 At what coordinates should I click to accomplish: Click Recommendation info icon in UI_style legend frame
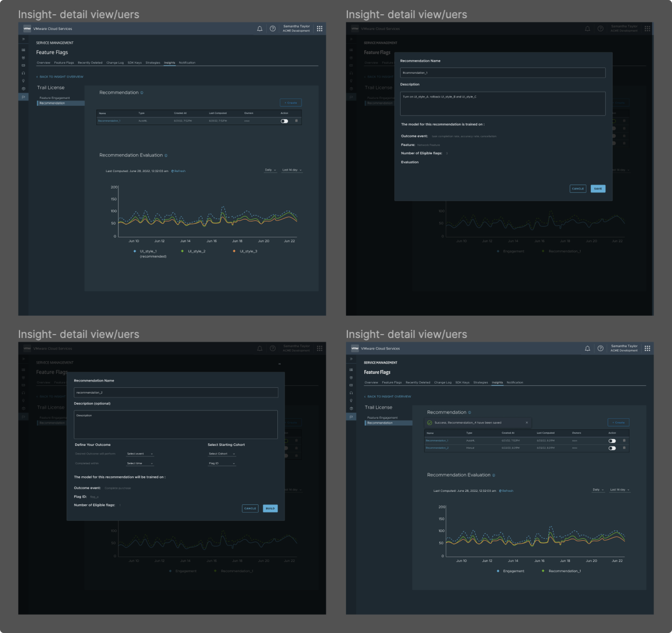click(142, 93)
